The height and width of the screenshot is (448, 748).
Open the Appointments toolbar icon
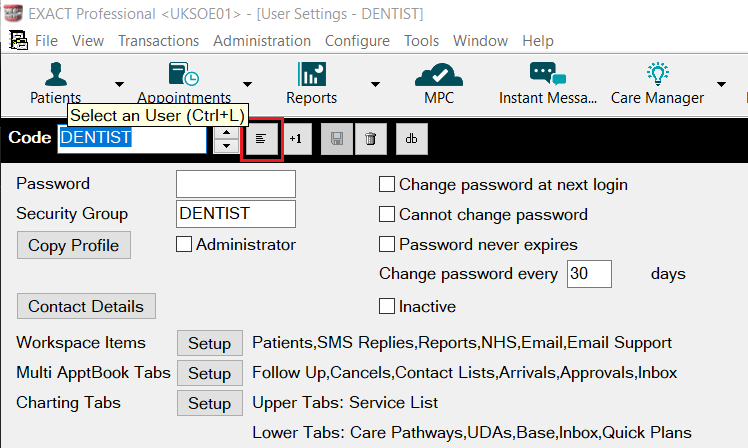coord(184,74)
